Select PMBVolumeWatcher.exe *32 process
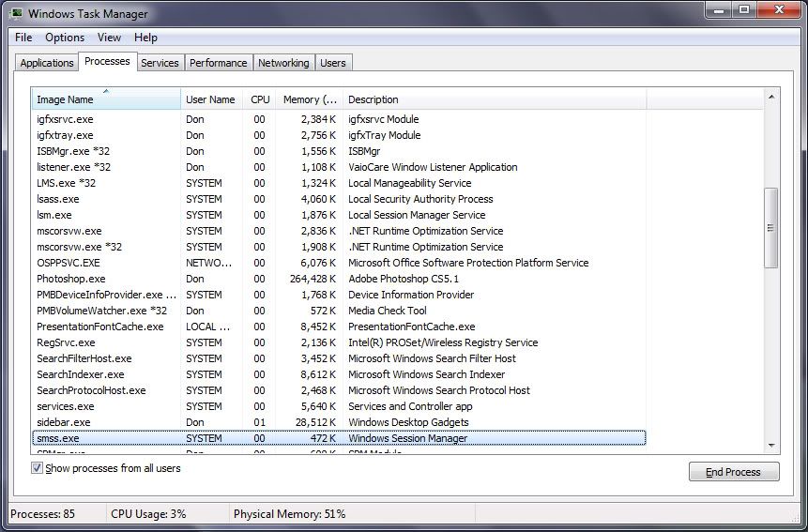The image size is (808, 532). 339,311
